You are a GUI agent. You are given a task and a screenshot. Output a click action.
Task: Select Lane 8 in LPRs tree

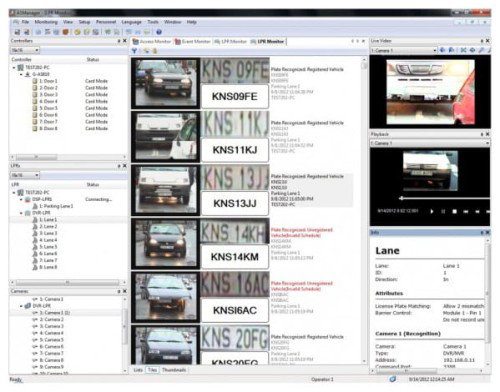coord(48,267)
